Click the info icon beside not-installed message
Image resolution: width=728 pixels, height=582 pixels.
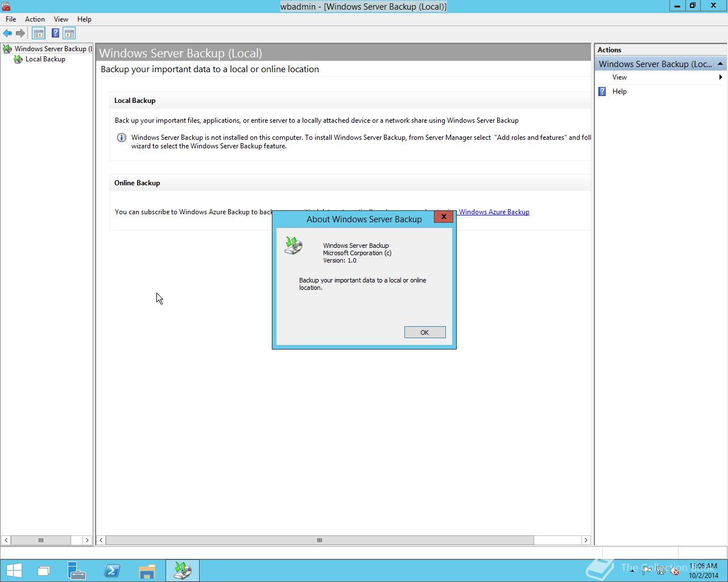121,138
